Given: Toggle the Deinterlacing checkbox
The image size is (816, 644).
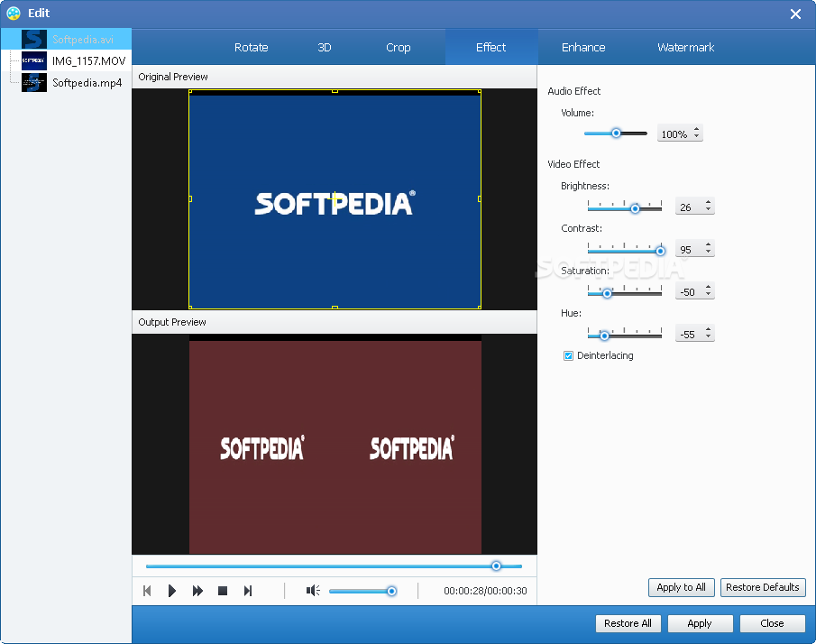Looking at the screenshot, I should point(568,356).
